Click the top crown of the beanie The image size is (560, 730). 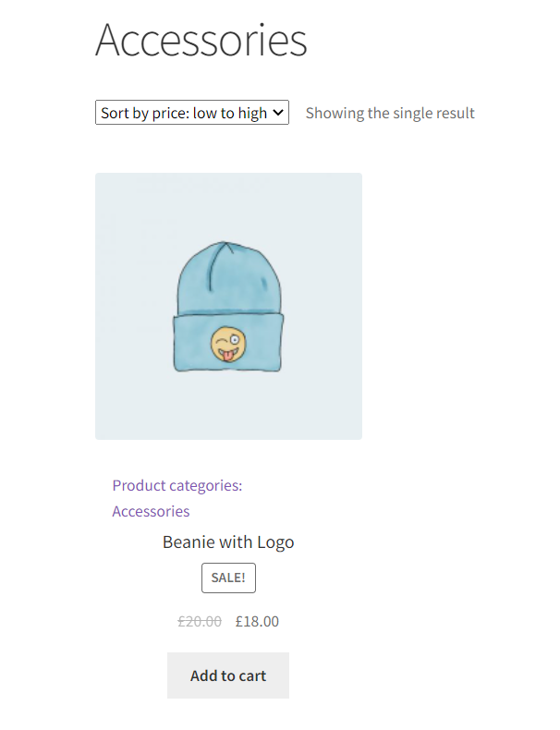[229, 276]
